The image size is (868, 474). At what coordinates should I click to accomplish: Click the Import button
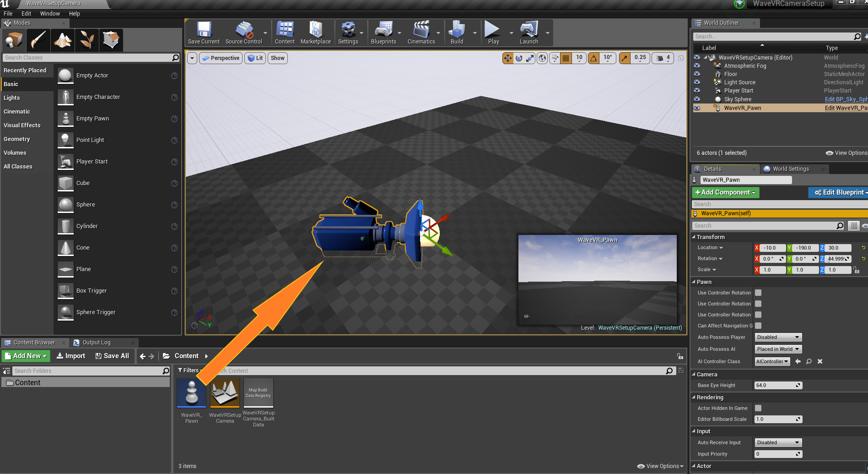click(70, 356)
